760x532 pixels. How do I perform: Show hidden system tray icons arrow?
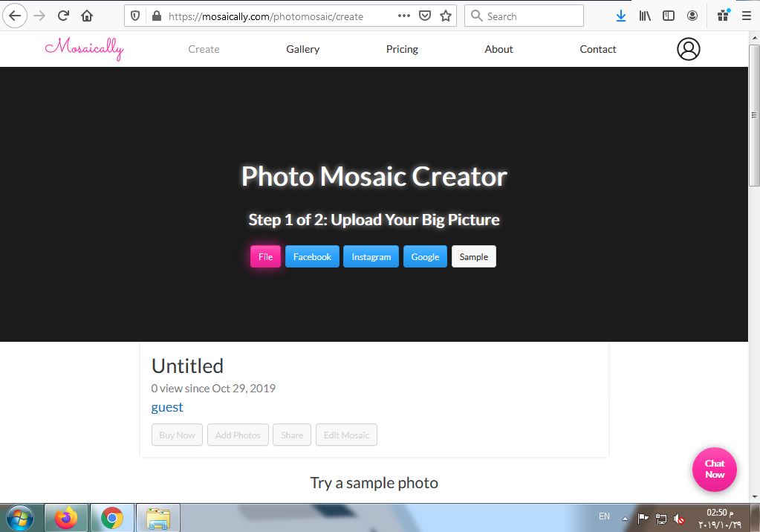(x=625, y=517)
